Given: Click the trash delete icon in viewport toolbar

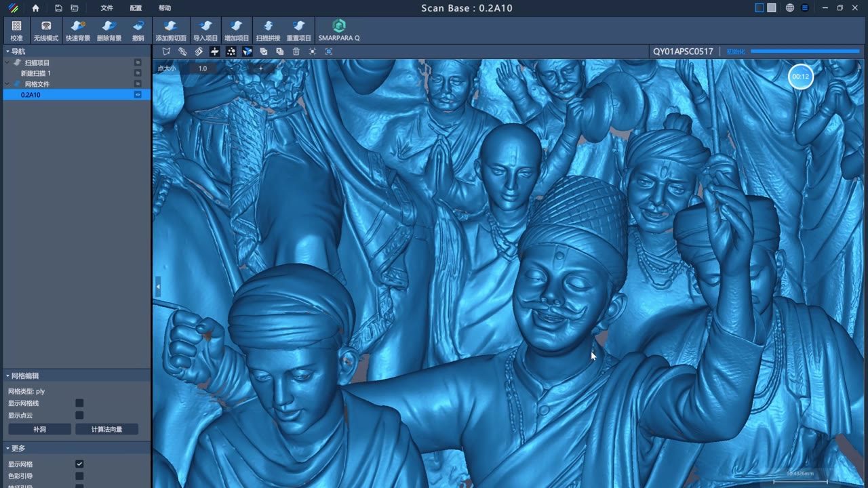Looking at the screenshot, I should pos(296,52).
